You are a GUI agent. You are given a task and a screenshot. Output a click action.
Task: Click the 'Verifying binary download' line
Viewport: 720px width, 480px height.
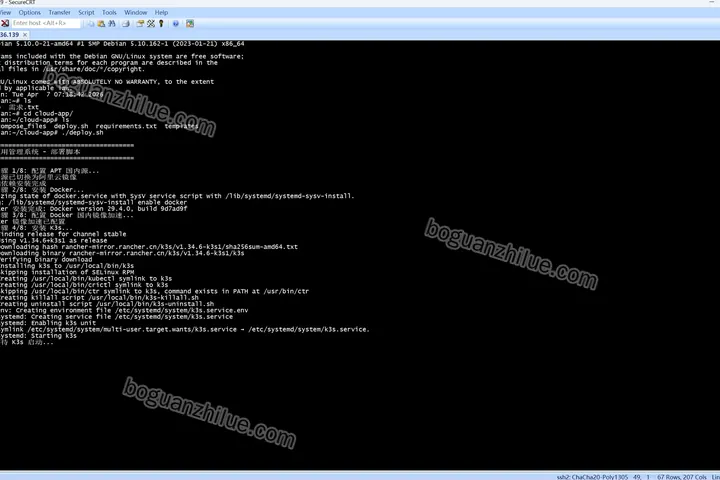[x=46, y=260]
